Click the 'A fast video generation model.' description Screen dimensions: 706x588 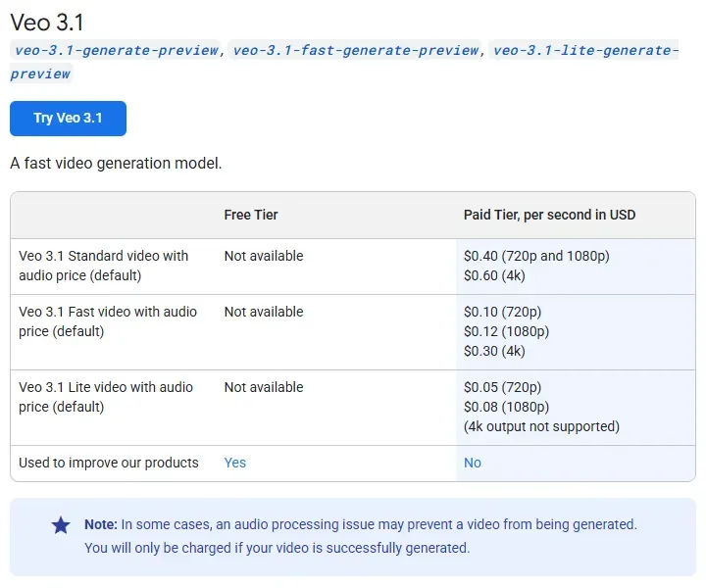(x=116, y=163)
